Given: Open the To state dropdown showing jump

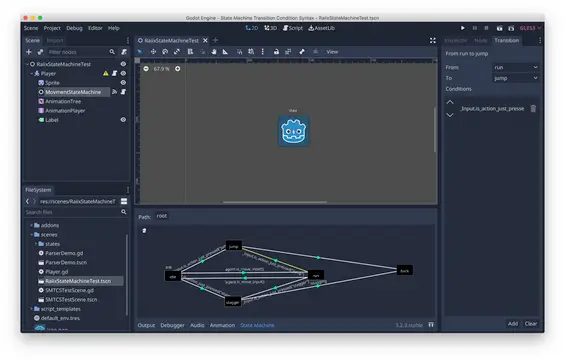Looking at the screenshot, I should pos(516,78).
